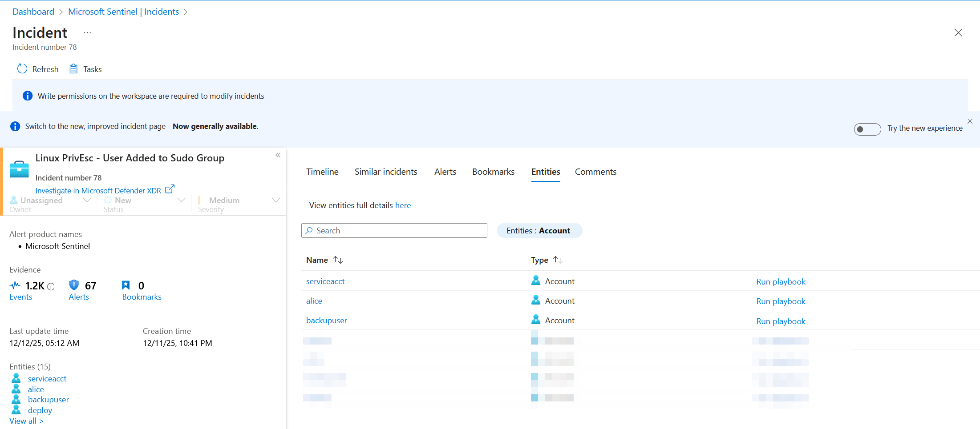Sort entities by Type column arrows
Image resolution: width=980 pixels, height=429 pixels.
tap(558, 260)
